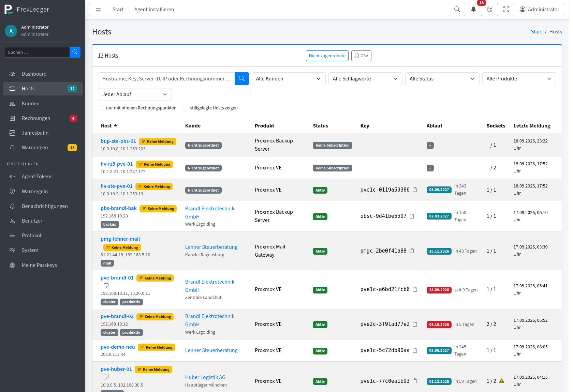
Task: Click the fullscreen expand icon
Action: click(x=506, y=10)
